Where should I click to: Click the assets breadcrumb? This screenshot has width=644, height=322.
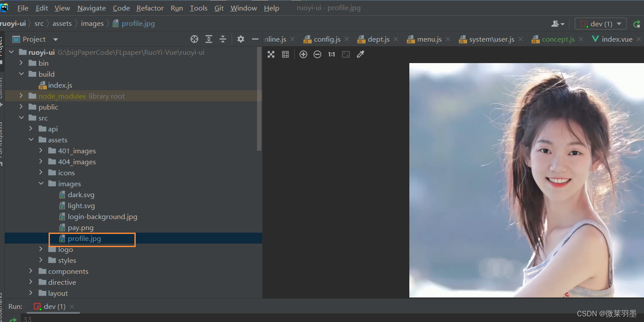pos(62,24)
